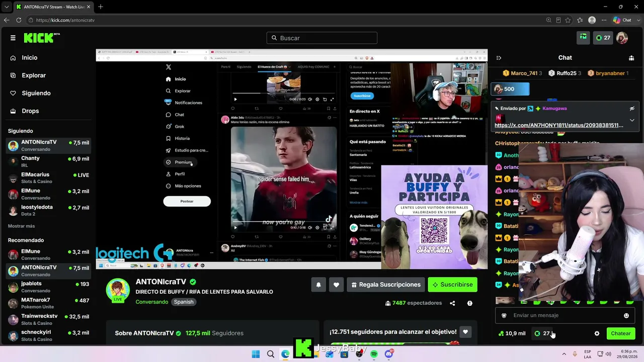
Task: Expand the pinned message chevron
Action: coord(632,120)
